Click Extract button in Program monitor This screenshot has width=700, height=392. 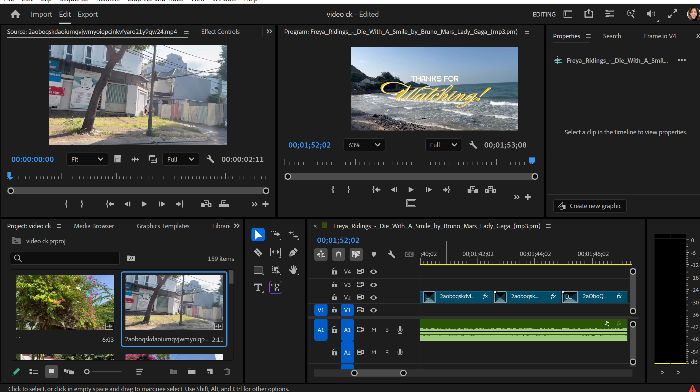(x=491, y=190)
